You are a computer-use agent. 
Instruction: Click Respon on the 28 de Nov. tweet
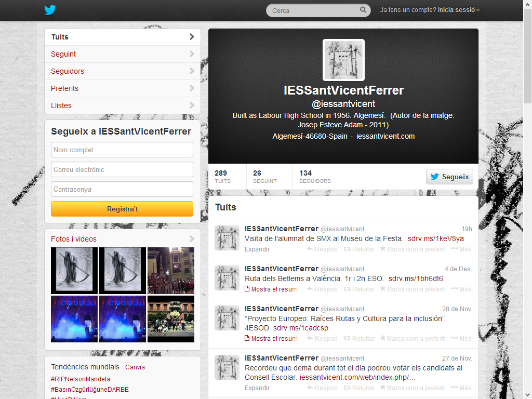coord(322,339)
